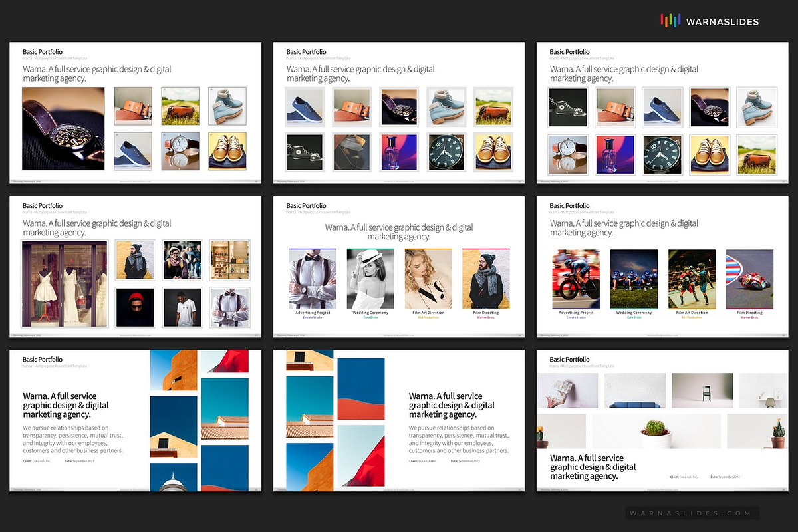
Task: Select the large cactus in white pot photo
Action: (656, 431)
